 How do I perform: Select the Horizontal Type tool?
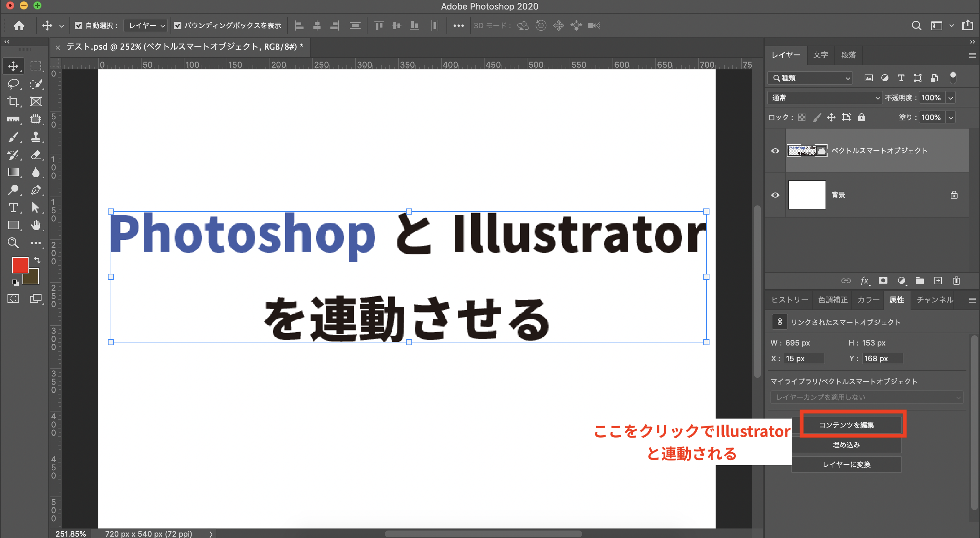point(13,207)
